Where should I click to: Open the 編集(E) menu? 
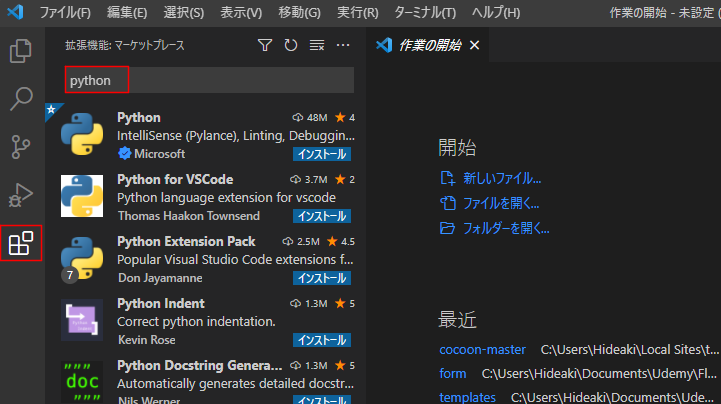127,12
